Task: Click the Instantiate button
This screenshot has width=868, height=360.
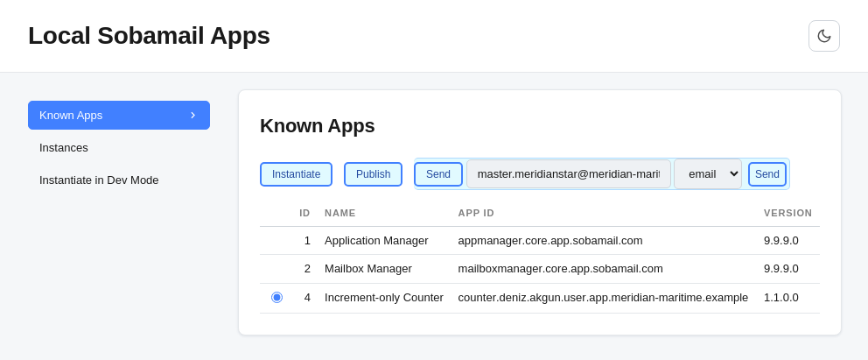Action: pos(296,174)
